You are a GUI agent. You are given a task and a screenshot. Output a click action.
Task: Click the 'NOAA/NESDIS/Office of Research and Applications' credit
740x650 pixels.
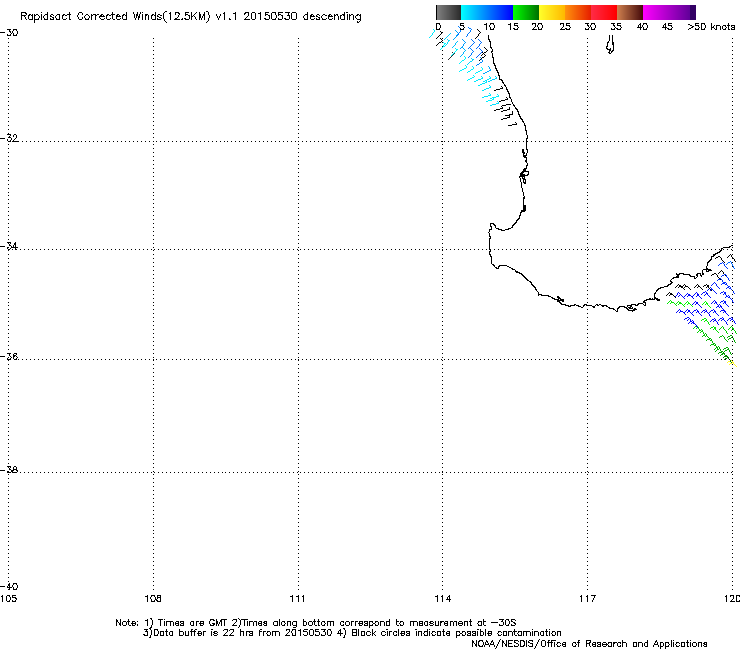pyautogui.click(x=589, y=644)
